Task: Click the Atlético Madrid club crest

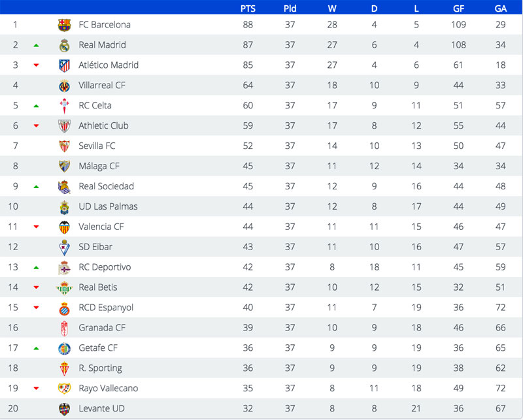Action: click(x=64, y=65)
